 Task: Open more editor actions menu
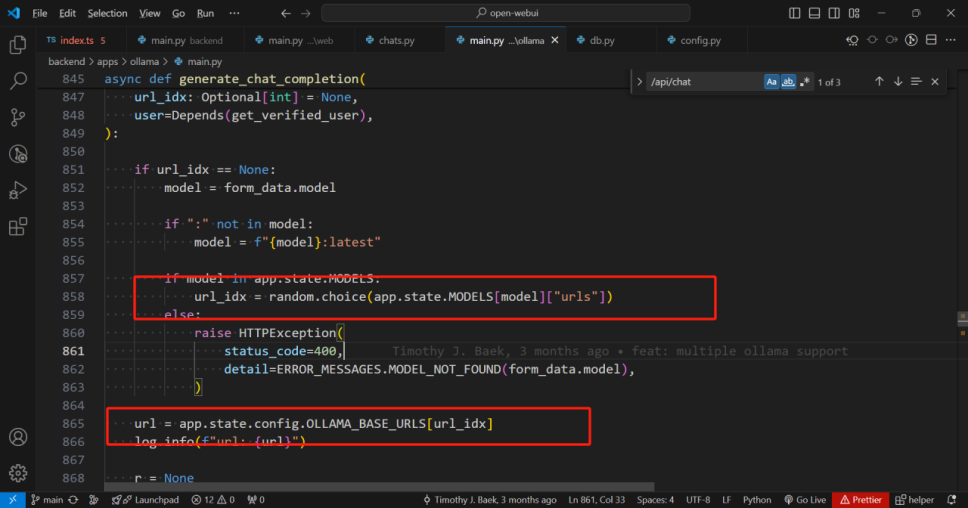click(x=951, y=40)
